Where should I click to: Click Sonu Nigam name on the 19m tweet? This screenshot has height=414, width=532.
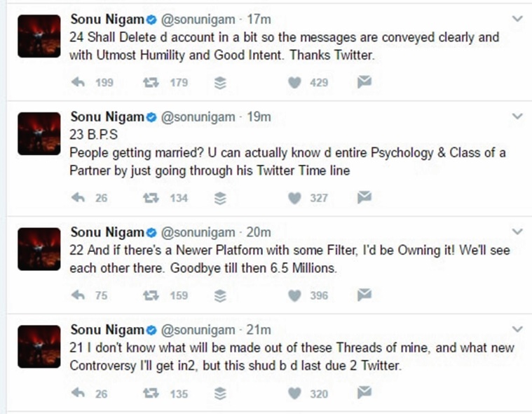(107, 116)
